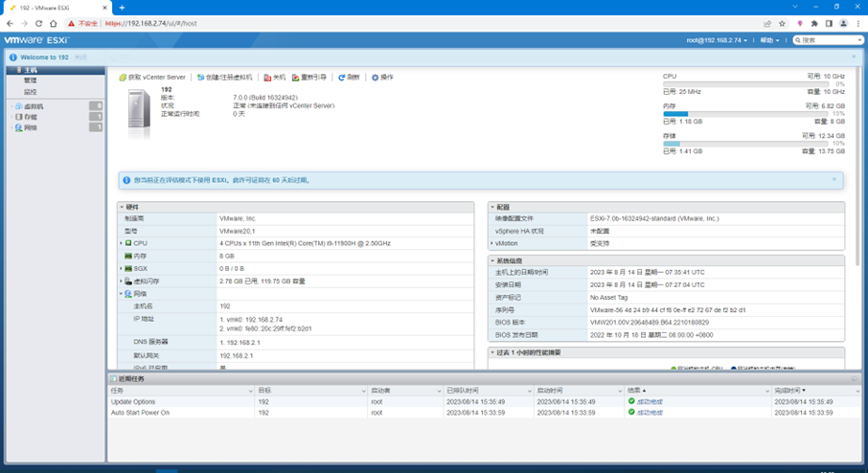Sort recent tasks by 启动者 column
This screenshot has width=868, height=473.
pos(405,391)
